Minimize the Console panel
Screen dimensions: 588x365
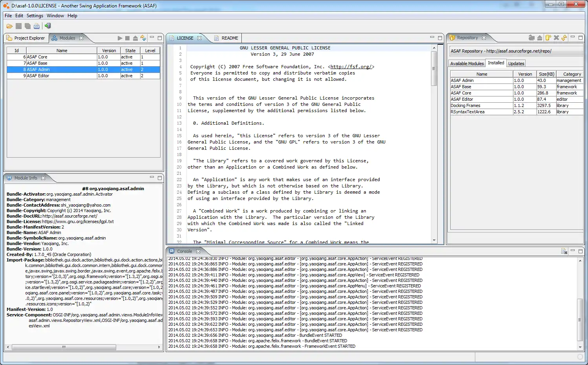coord(573,251)
